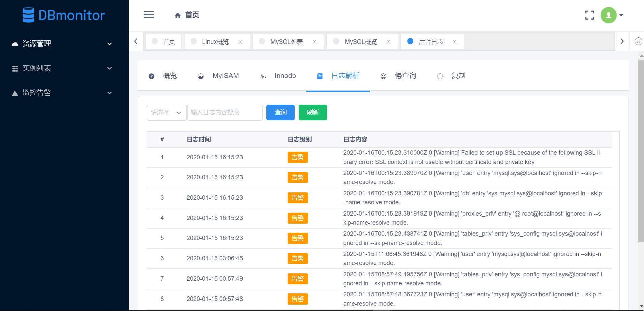The height and width of the screenshot is (311, 644).
Task: Open the Innodb section tab
Action: pos(278,76)
